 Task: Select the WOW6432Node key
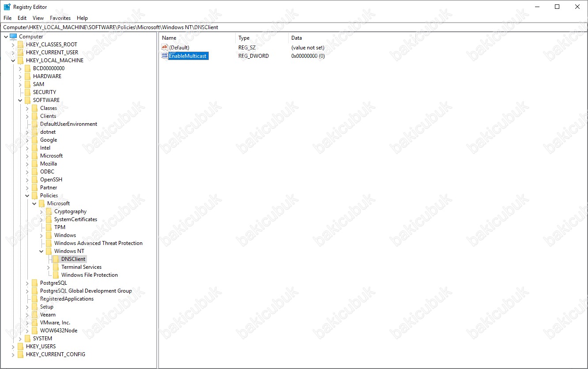58,331
